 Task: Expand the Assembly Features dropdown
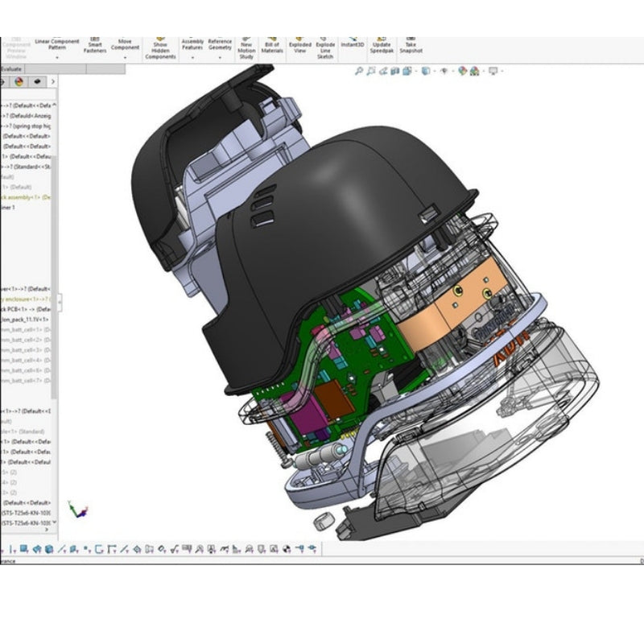tap(192, 58)
